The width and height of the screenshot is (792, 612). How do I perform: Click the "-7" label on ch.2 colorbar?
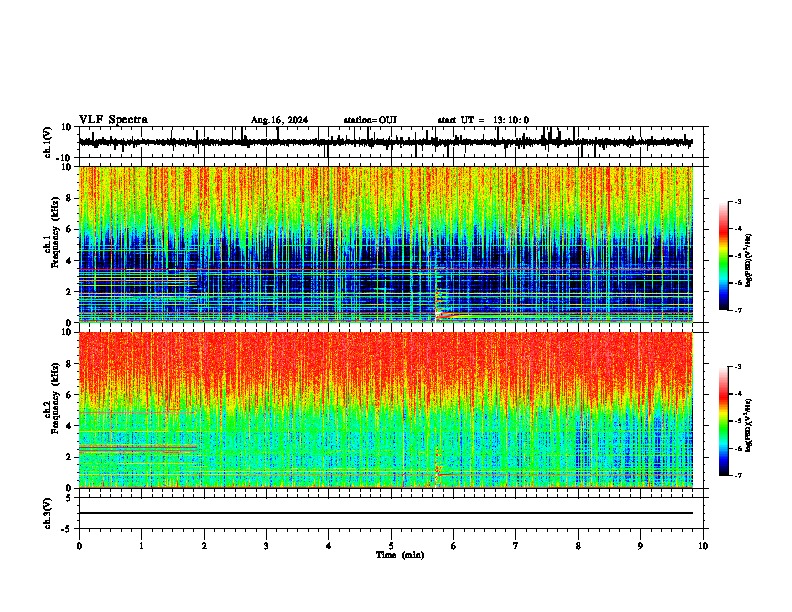click(737, 475)
